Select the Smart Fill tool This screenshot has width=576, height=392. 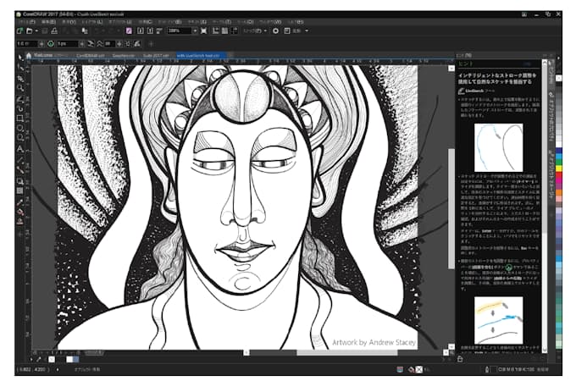[x=20, y=221]
